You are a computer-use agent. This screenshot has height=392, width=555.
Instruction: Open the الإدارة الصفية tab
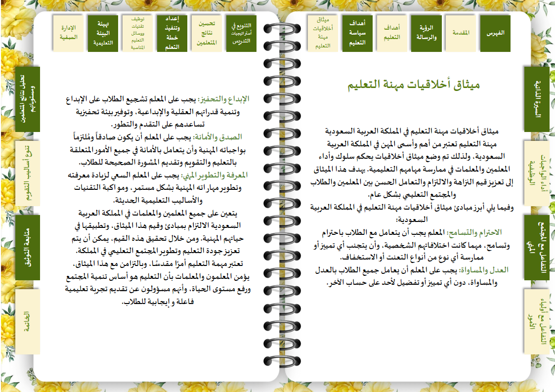[68, 33]
